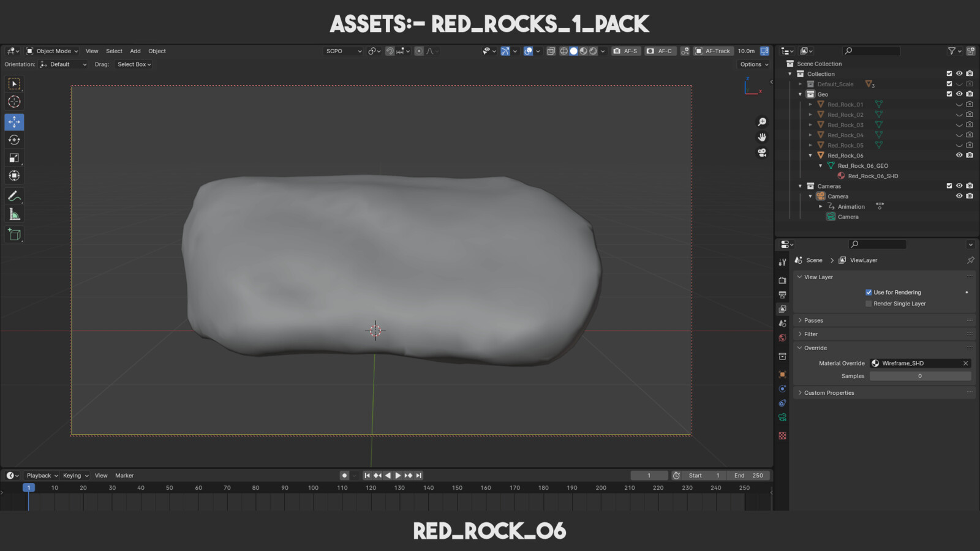The image size is (980, 551).
Task: Click the Samples value field
Action: (920, 377)
